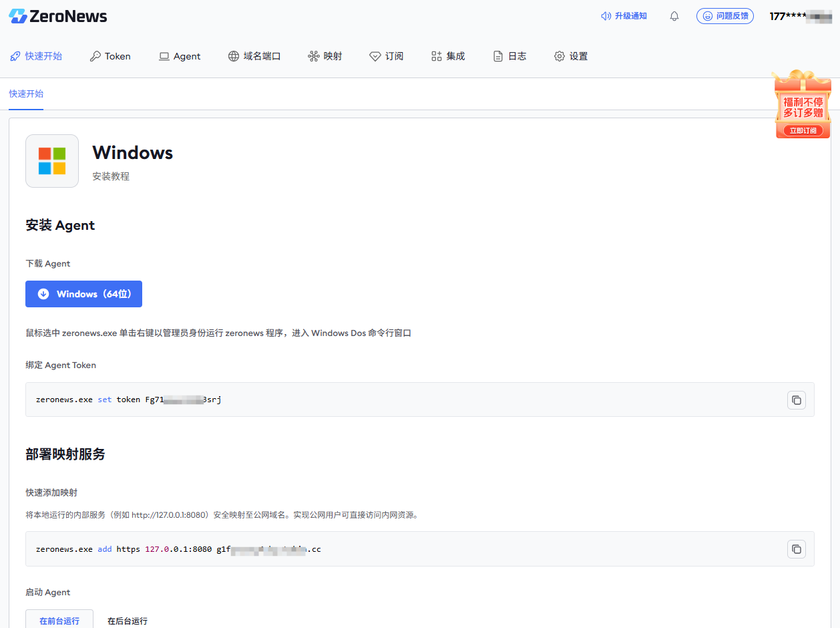Switch to the 在后台运行 tab
Image resolution: width=840 pixels, height=628 pixels.
[128, 621]
